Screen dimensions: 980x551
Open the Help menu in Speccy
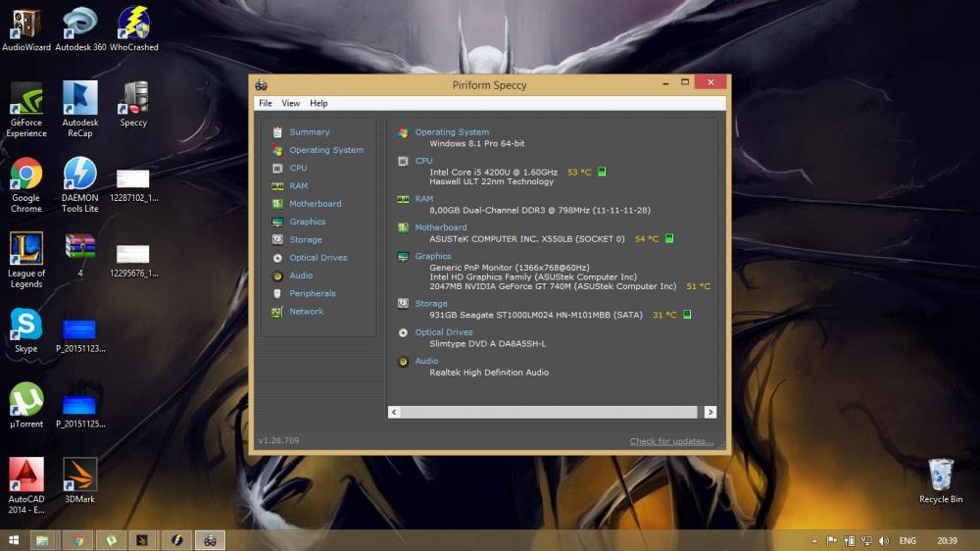click(318, 103)
